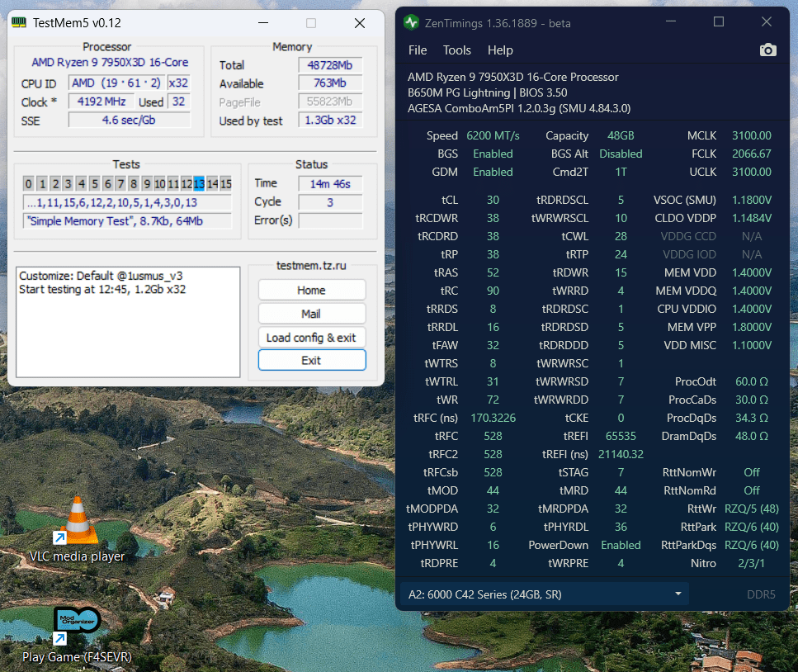The image size is (798, 672).
Task: Click the tRFC (ns) 170.3226 value
Action: [x=493, y=418]
